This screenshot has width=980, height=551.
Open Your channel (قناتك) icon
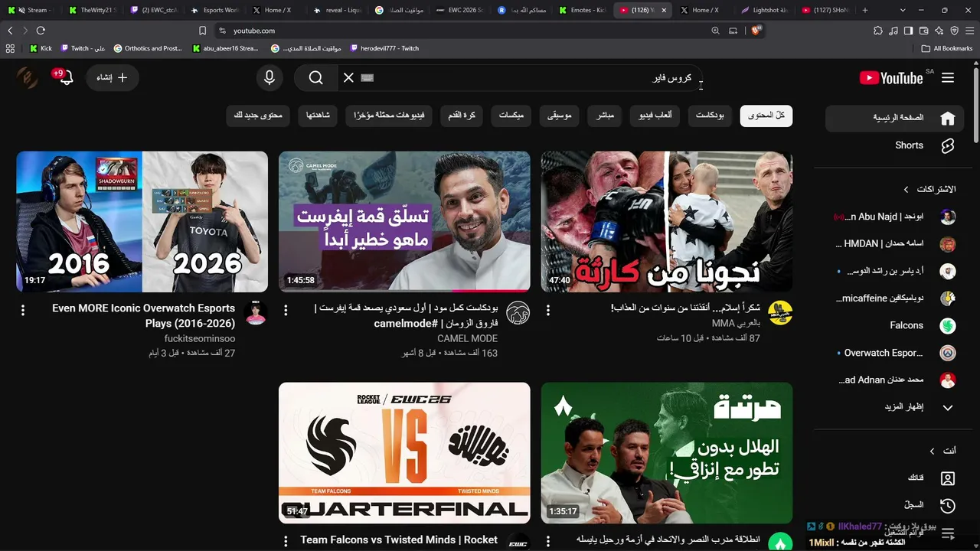[x=948, y=478]
